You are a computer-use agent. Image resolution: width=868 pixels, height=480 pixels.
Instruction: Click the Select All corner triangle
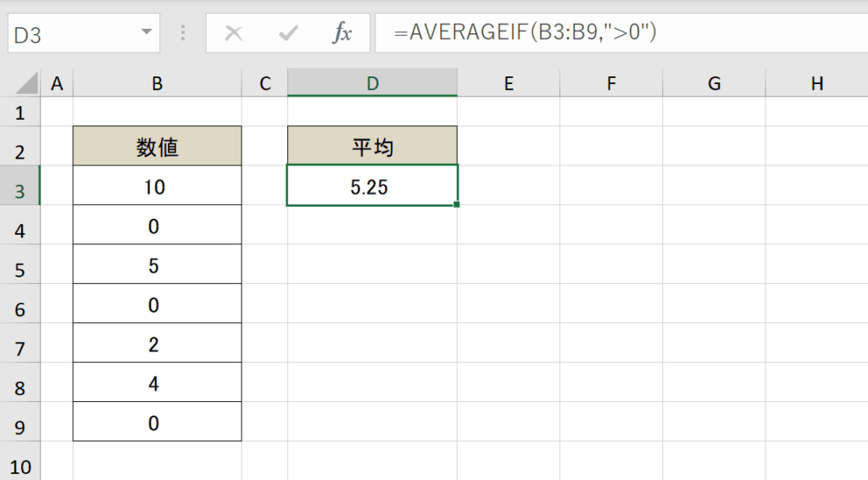[26, 83]
